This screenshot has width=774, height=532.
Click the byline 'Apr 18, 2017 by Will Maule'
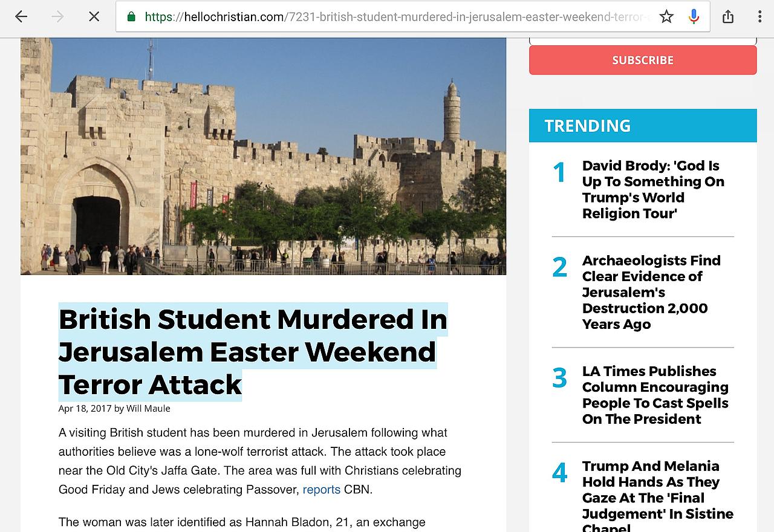114,409
